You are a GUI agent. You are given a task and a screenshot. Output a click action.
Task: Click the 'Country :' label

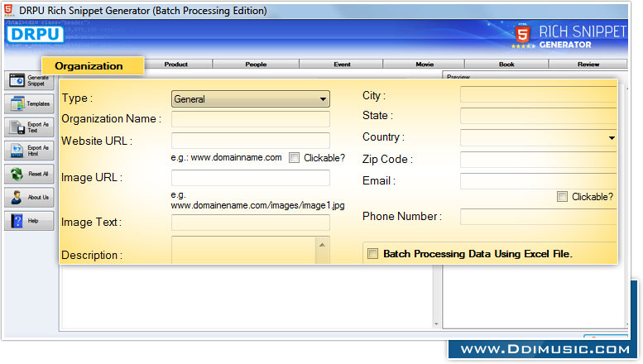click(383, 136)
